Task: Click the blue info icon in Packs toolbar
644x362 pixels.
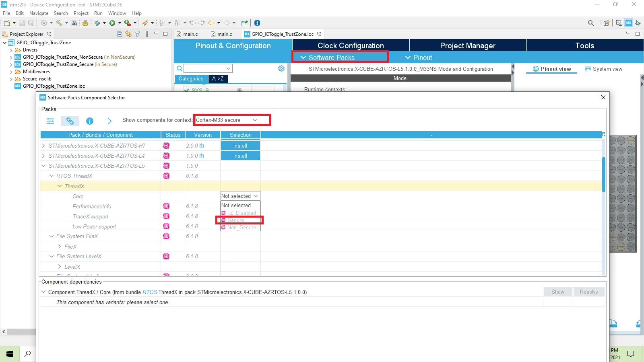Action: tap(90, 121)
